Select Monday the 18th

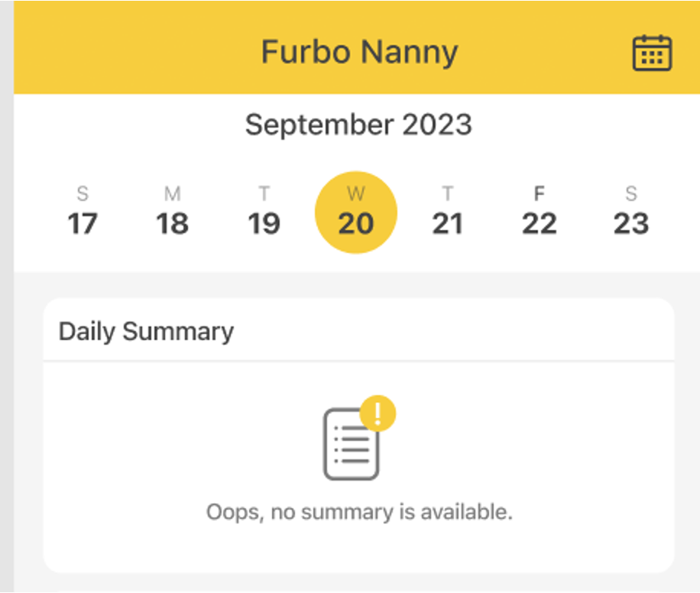coord(173,223)
